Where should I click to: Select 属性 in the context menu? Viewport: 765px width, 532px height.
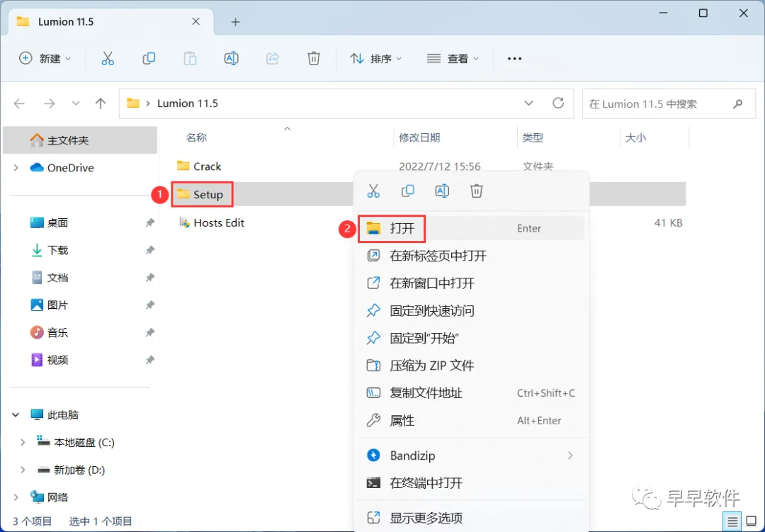coord(472,420)
